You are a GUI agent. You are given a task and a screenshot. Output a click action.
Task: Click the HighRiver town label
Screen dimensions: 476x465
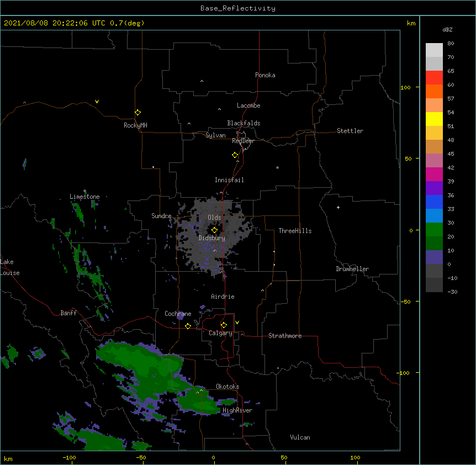coord(237,410)
